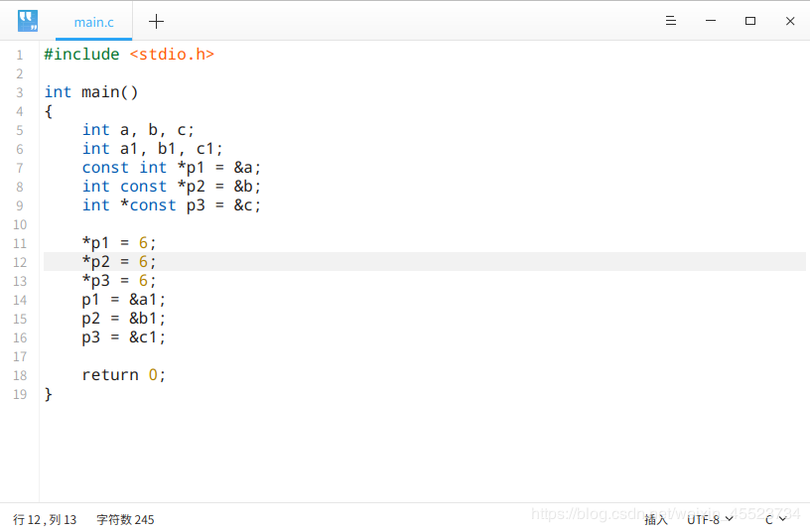This screenshot has width=810, height=532.
Task: Click on the return 0; statement
Action: point(123,375)
